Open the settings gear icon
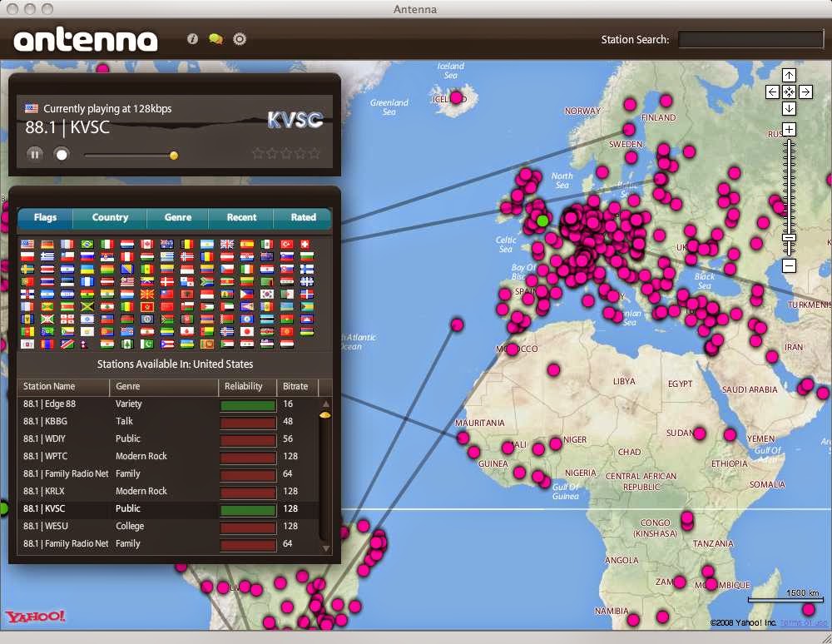Viewport: 832px width, 644px height. click(240, 39)
